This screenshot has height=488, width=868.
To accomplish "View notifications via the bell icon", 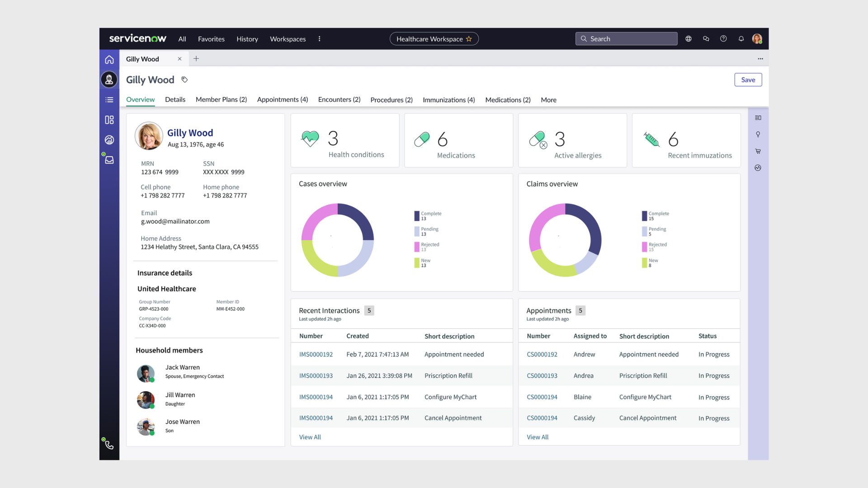I will pos(741,39).
